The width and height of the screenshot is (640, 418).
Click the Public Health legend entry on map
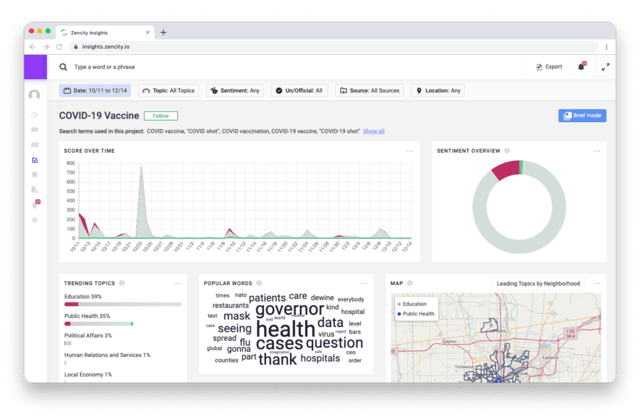click(x=416, y=314)
